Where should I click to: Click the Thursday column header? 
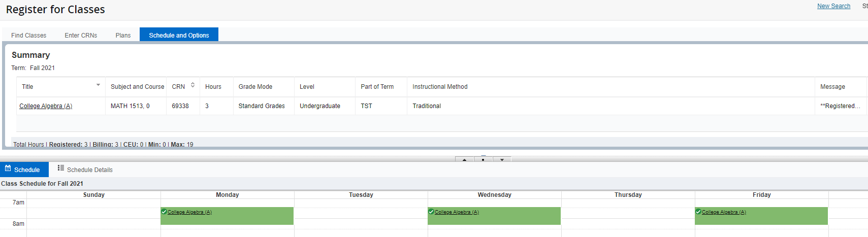coord(628,195)
